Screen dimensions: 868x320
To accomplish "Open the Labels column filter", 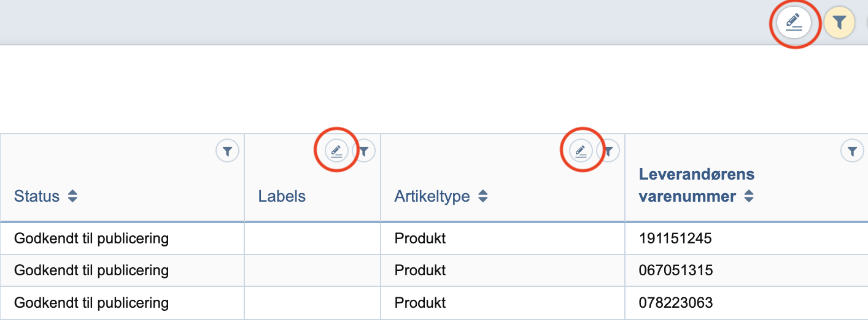I will tap(365, 150).
